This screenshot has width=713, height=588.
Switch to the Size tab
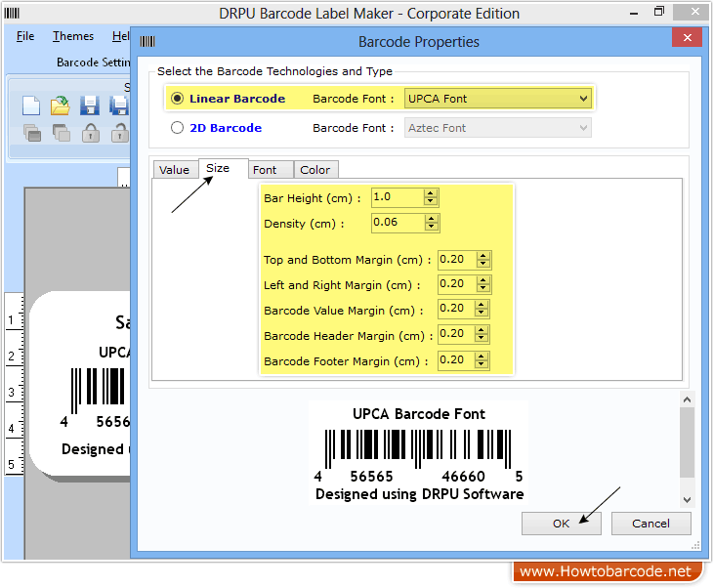(x=224, y=168)
